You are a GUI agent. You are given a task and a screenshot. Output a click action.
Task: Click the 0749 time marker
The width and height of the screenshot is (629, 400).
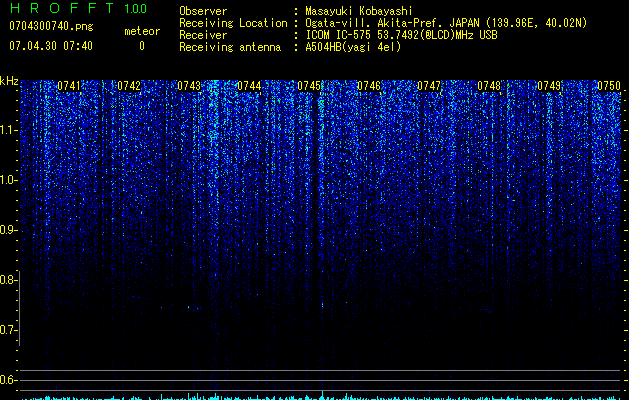coord(549,86)
